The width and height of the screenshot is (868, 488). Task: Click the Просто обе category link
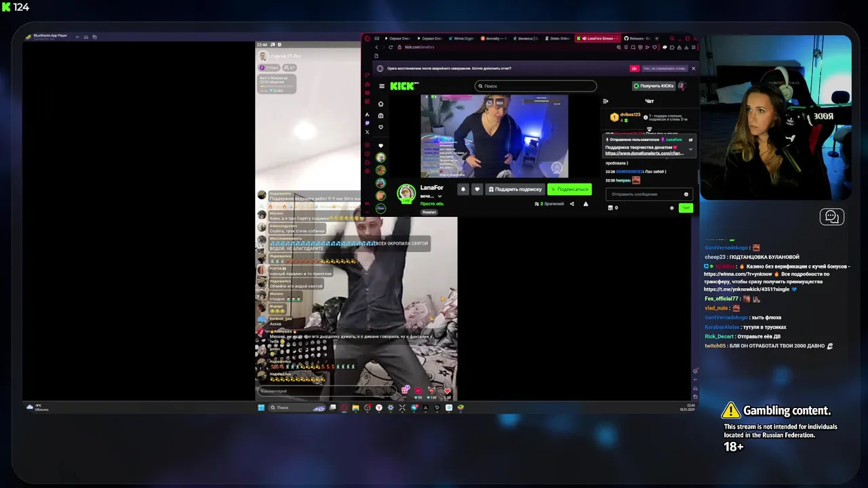point(432,203)
